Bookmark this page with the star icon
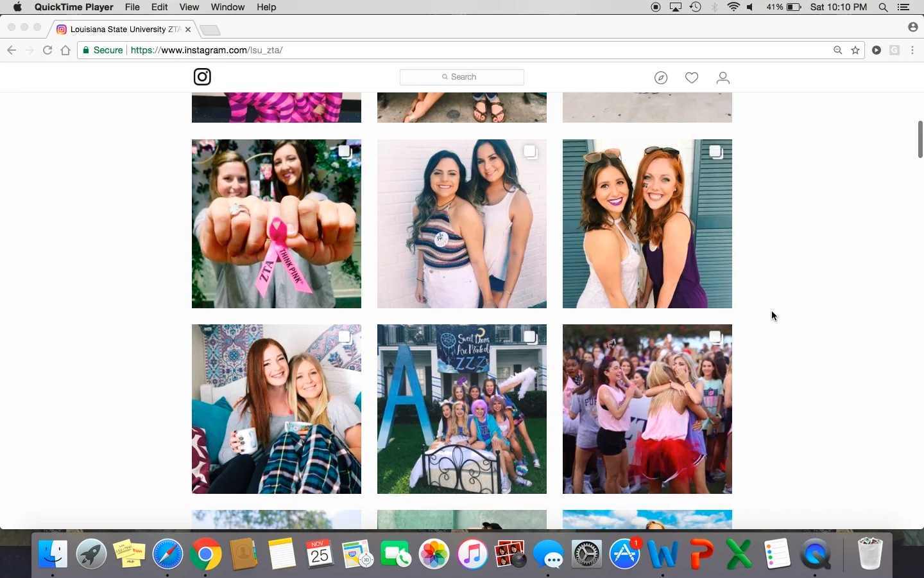 click(x=855, y=50)
